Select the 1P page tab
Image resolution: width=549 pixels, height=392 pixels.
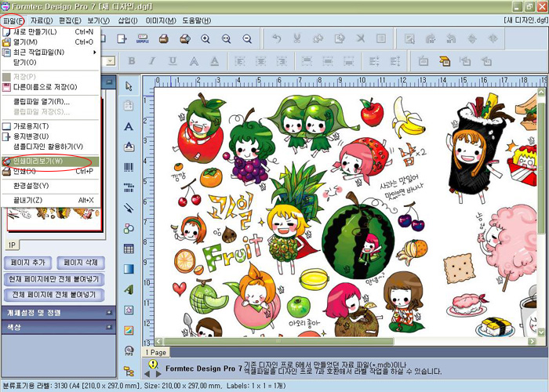pos(12,245)
